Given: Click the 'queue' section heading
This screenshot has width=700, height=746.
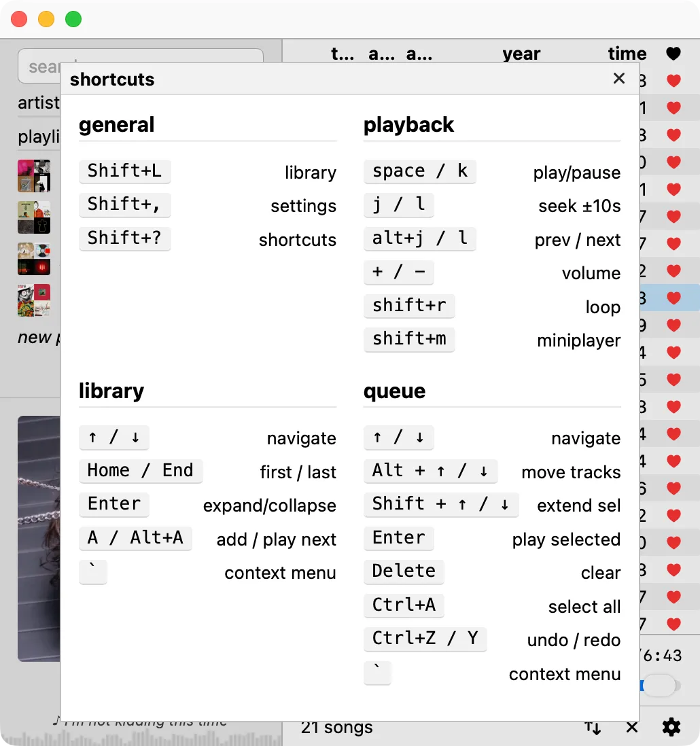Looking at the screenshot, I should point(394,391).
